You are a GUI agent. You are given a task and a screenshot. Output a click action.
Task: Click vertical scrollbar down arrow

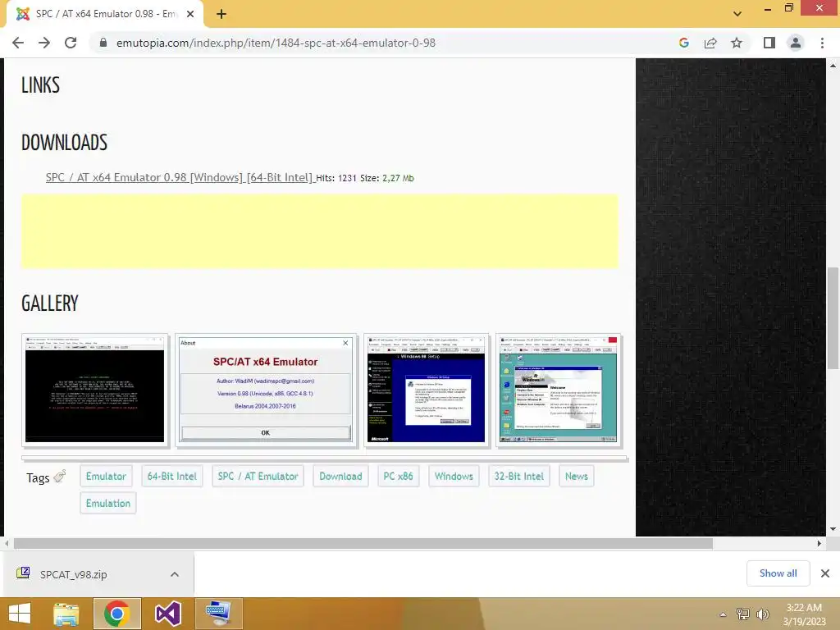point(833,529)
